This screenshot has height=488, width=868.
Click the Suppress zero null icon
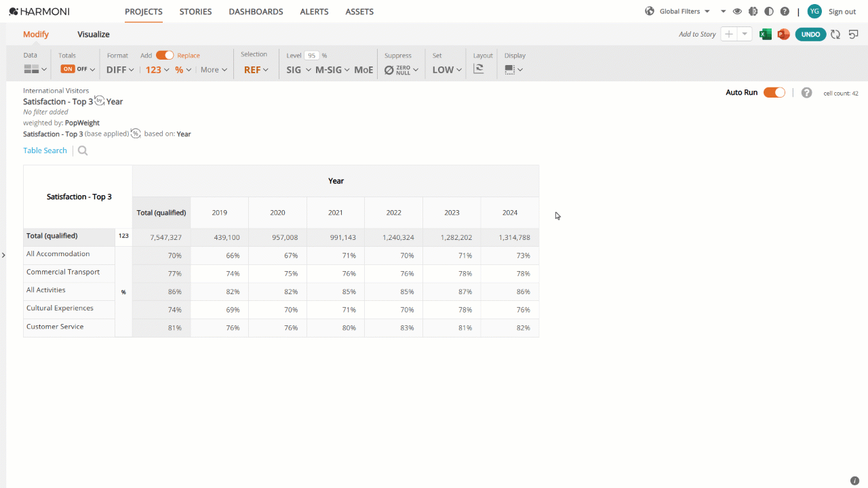389,70
